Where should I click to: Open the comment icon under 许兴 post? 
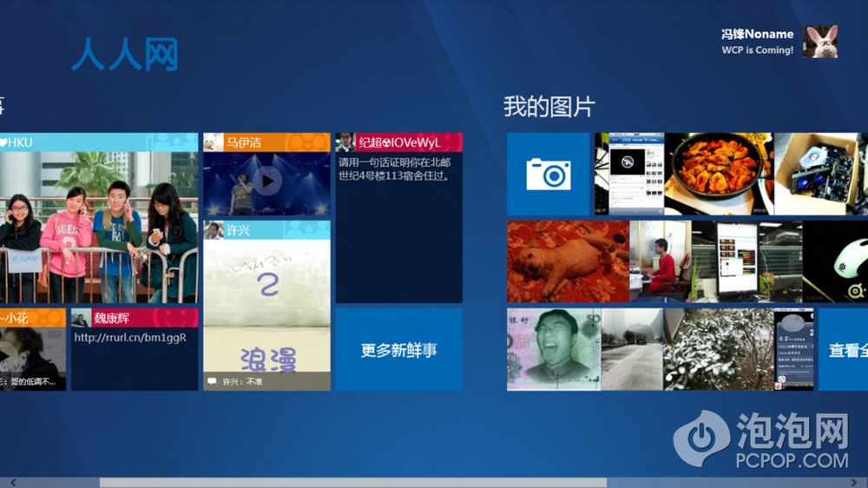coord(212,382)
